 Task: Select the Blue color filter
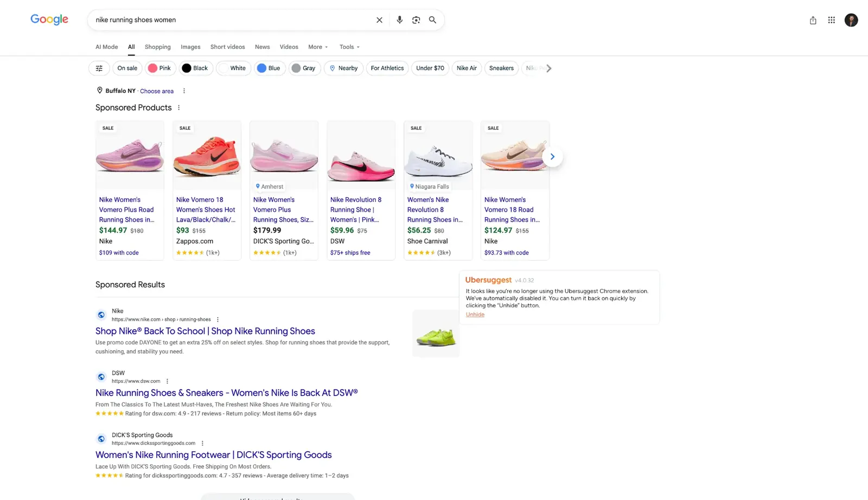(269, 68)
